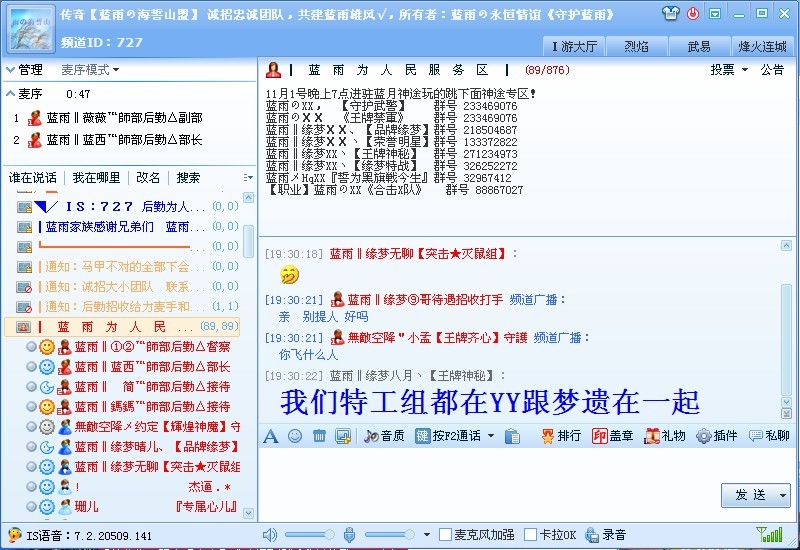Click the list options icon next to 搜索
This screenshot has width=800, height=550.
point(248,178)
